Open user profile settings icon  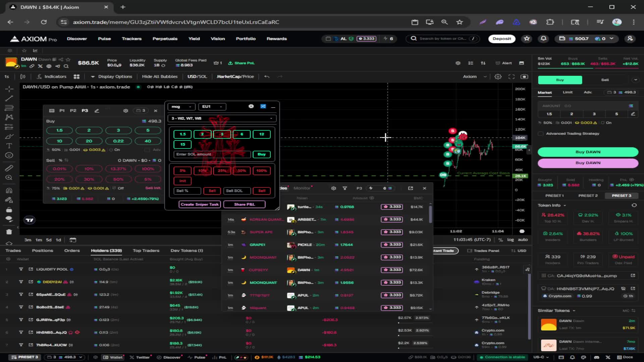(x=630, y=39)
